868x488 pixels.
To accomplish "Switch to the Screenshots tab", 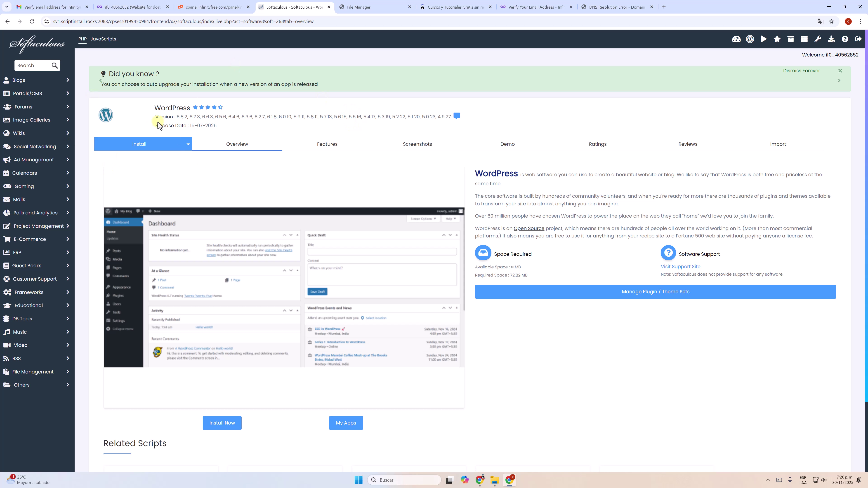I will tap(417, 144).
